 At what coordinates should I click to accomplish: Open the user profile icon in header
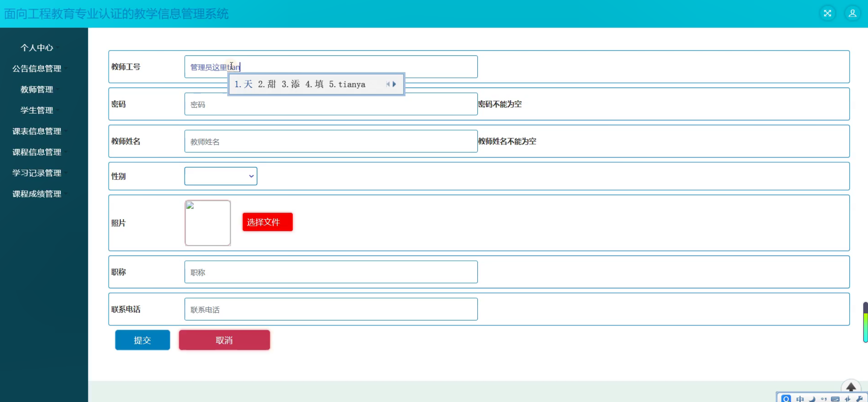852,13
